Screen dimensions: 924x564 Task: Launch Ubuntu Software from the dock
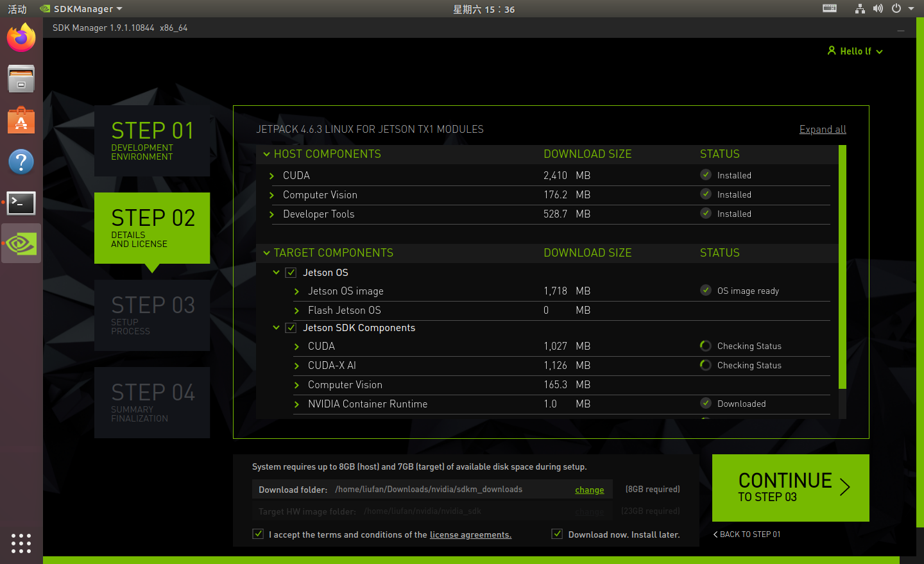(21, 120)
